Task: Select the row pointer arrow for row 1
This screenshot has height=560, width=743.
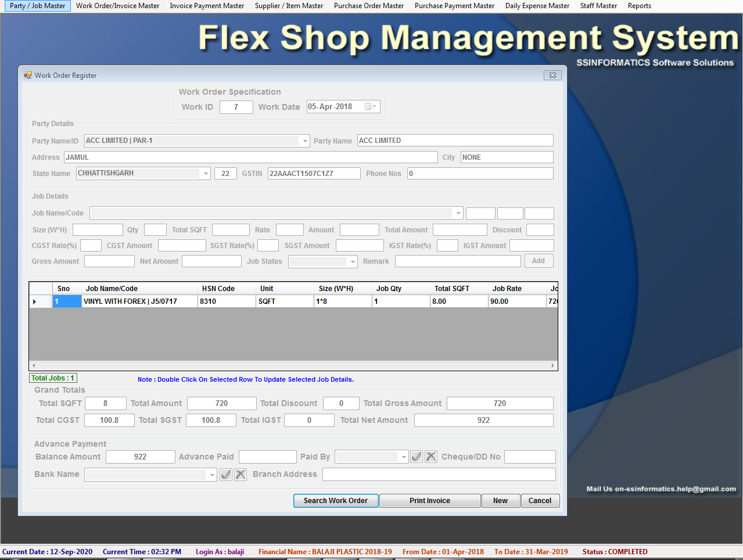Action: (x=35, y=301)
